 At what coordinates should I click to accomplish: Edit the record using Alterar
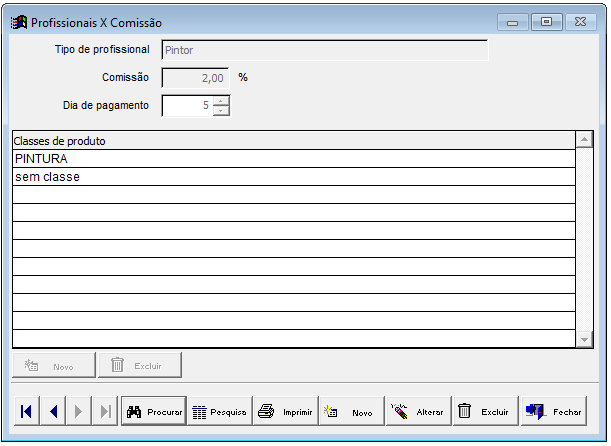pyautogui.click(x=419, y=411)
